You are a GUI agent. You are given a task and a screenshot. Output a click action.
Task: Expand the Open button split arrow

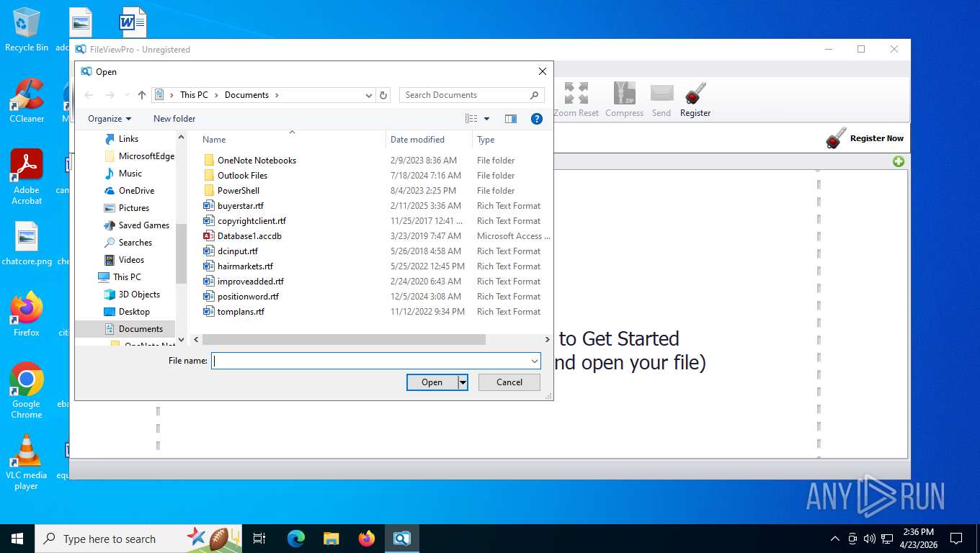[463, 382]
